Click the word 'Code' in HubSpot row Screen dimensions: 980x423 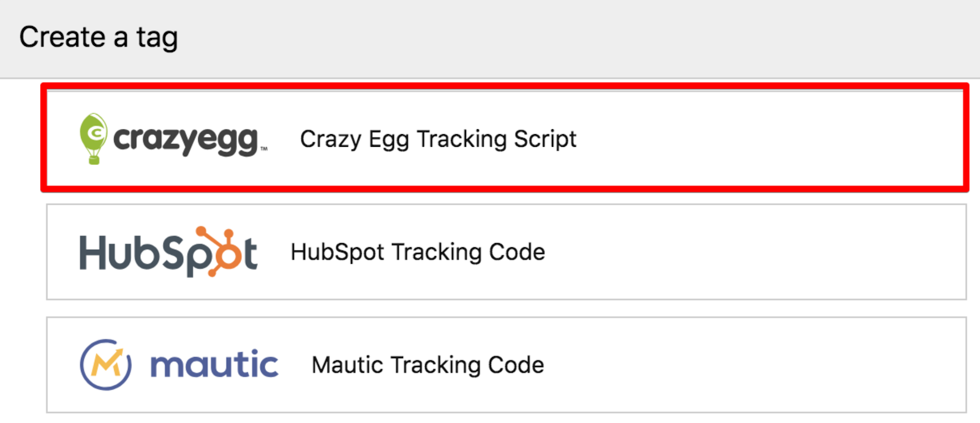[517, 252]
